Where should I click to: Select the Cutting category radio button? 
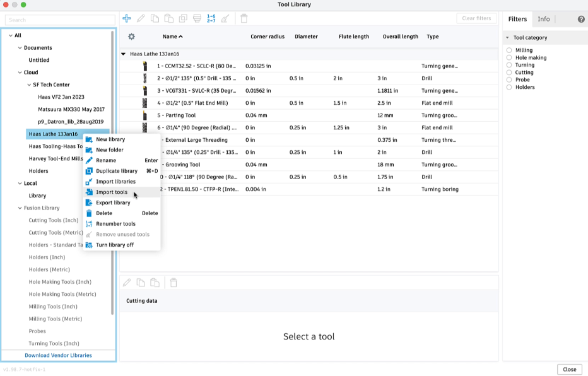[509, 73]
